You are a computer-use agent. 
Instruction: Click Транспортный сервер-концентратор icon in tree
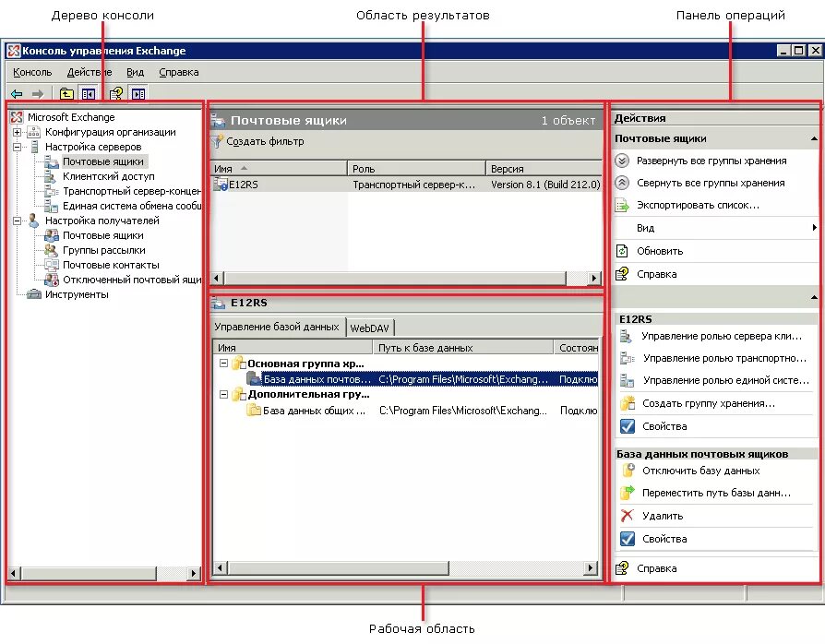[51, 191]
